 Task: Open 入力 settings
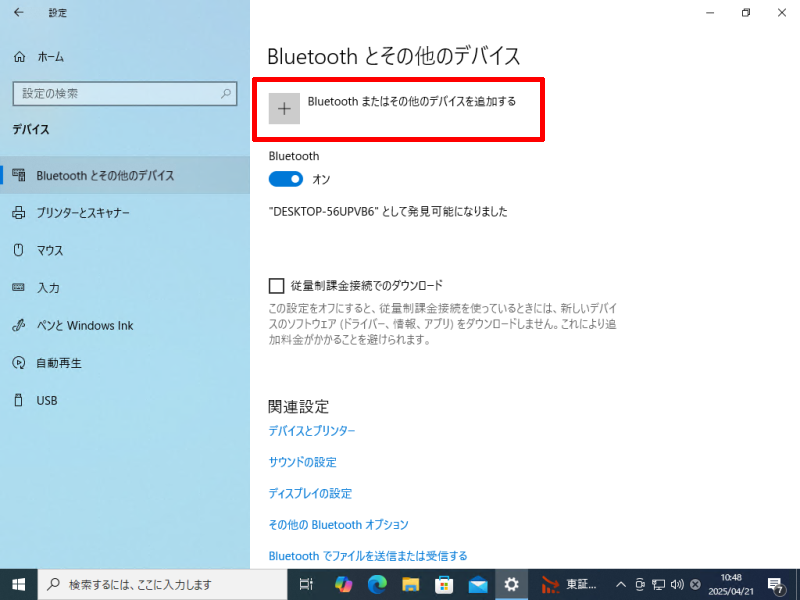pyautogui.click(x=125, y=288)
